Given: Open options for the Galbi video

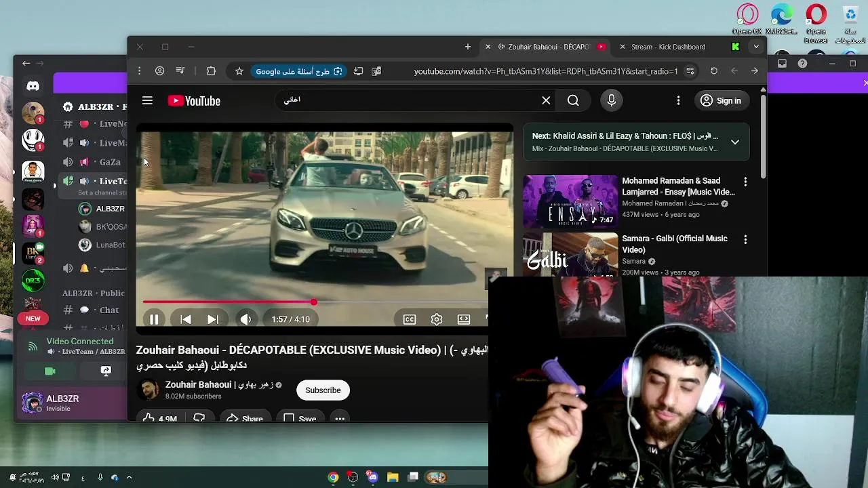Looking at the screenshot, I should [x=745, y=239].
